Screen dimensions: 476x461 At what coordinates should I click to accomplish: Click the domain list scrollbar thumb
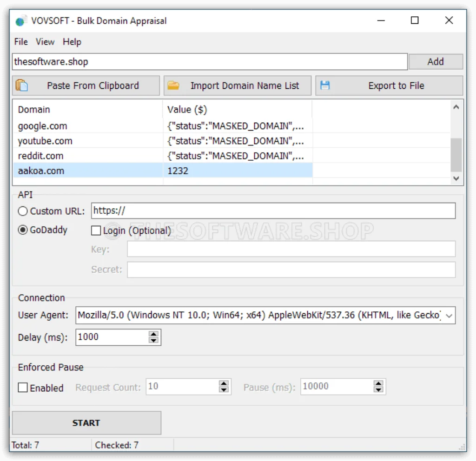click(x=456, y=155)
